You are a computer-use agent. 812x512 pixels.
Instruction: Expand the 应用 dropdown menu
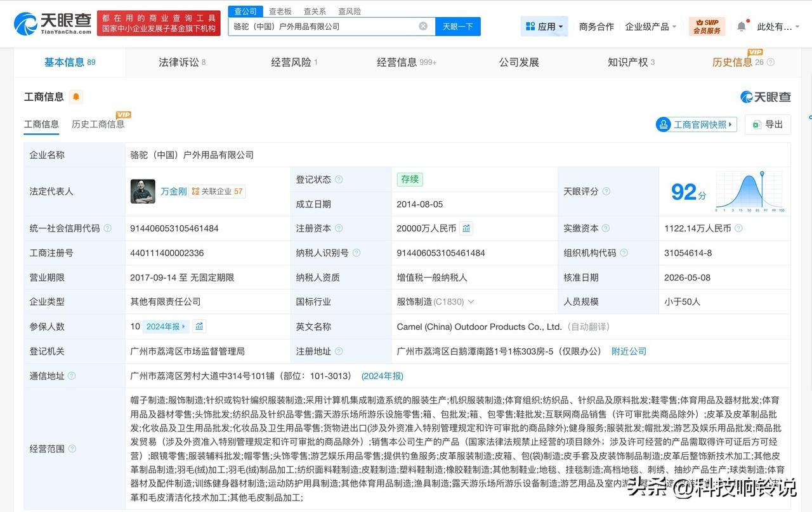click(x=544, y=27)
